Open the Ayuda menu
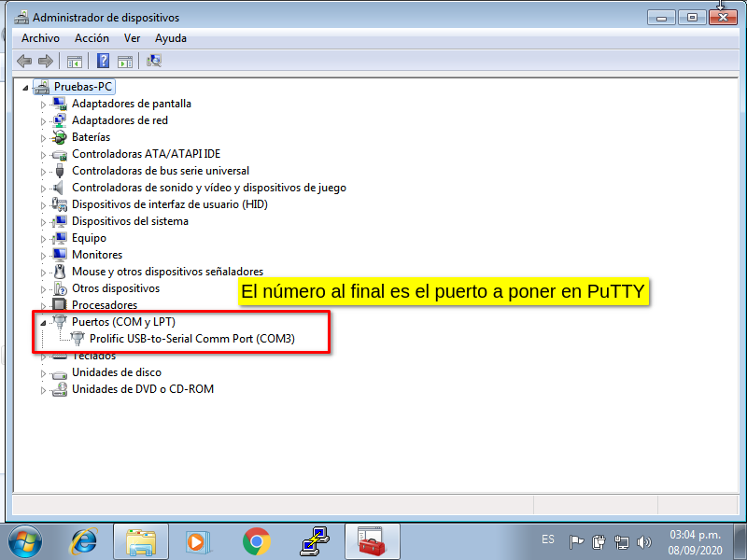This screenshot has width=747, height=560. tap(170, 38)
